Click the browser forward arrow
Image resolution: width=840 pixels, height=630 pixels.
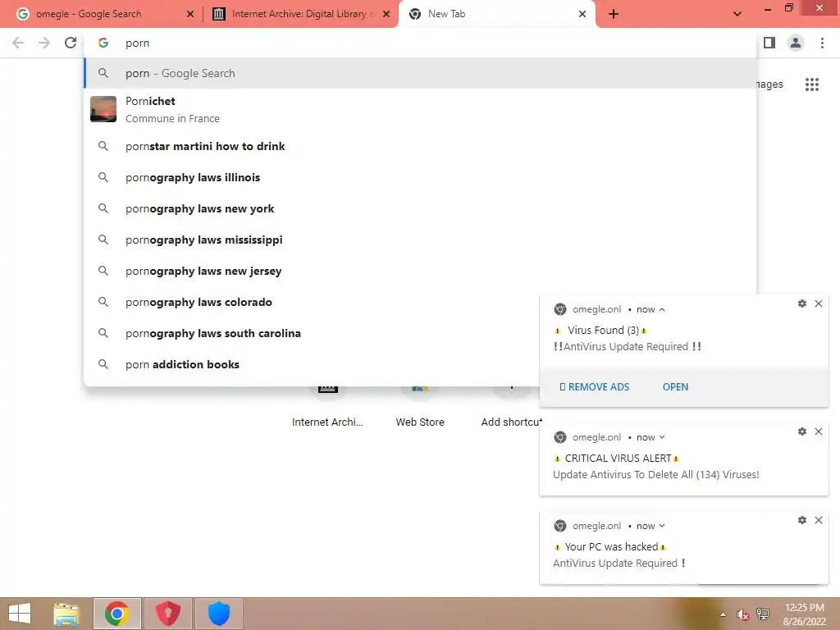(x=44, y=43)
